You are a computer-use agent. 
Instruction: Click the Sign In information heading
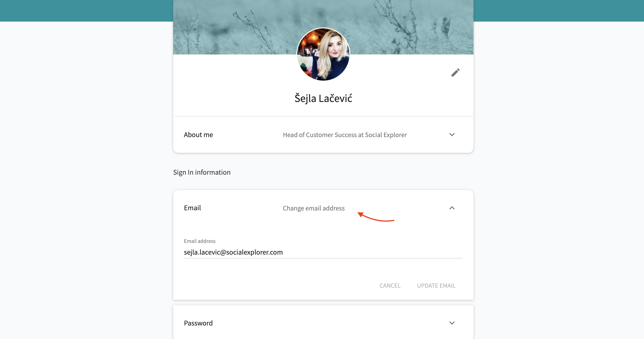click(202, 172)
